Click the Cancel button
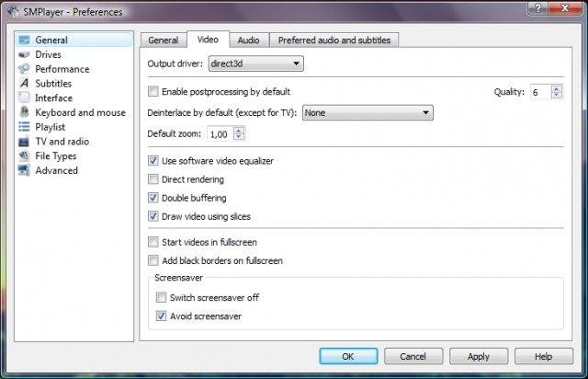This screenshot has width=588, height=379. 413,356
